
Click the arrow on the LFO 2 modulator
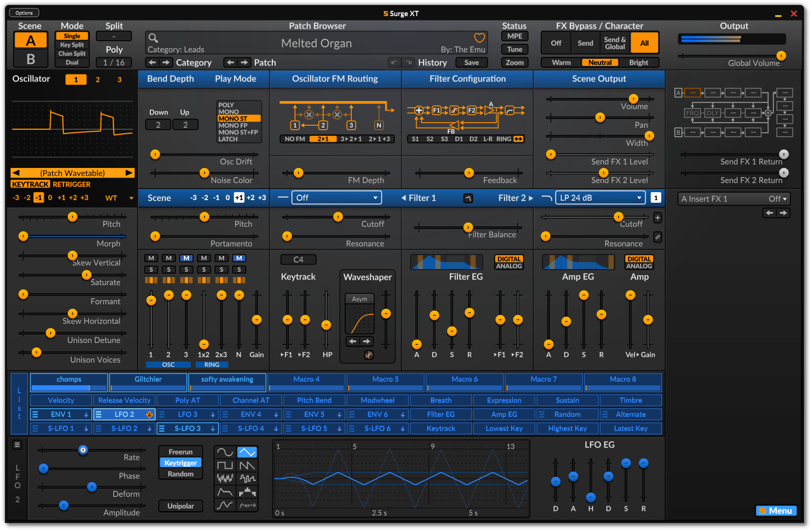pyautogui.click(x=149, y=415)
